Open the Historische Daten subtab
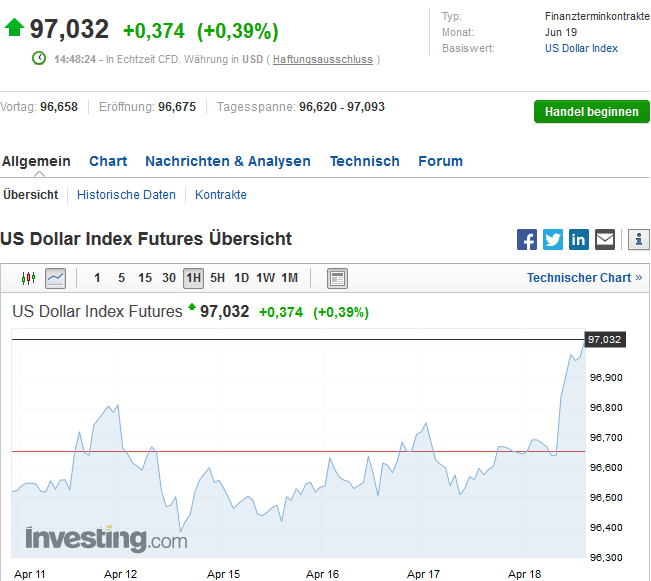The height and width of the screenshot is (581, 651). (x=126, y=195)
